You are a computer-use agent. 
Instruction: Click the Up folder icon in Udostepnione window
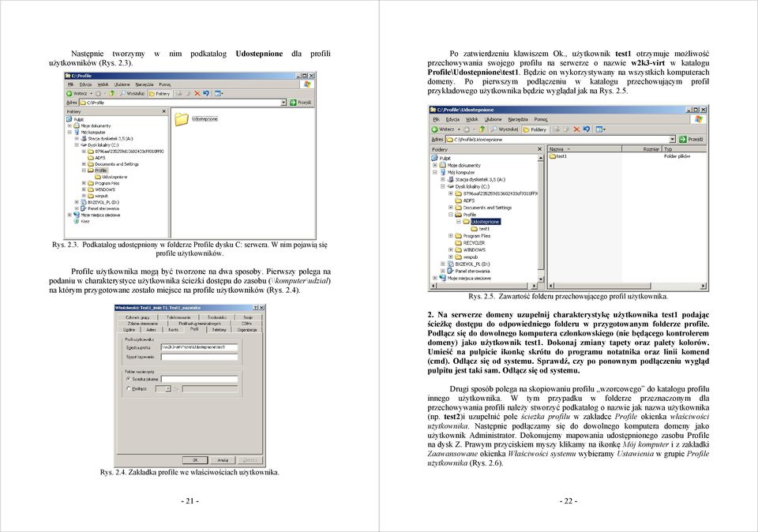coord(482,129)
